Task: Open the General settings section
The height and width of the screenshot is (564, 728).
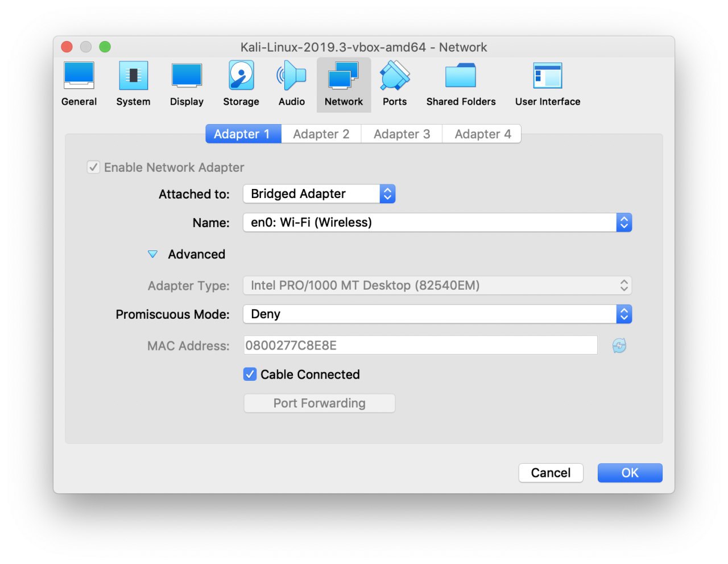Action: point(79,84)
